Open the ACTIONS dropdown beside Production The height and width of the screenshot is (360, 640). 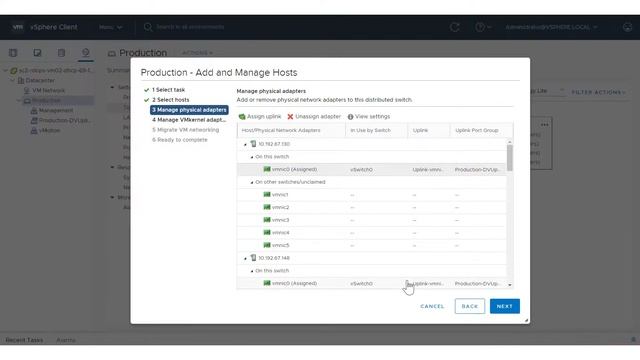pyautogui.click(x=197, y=53)
